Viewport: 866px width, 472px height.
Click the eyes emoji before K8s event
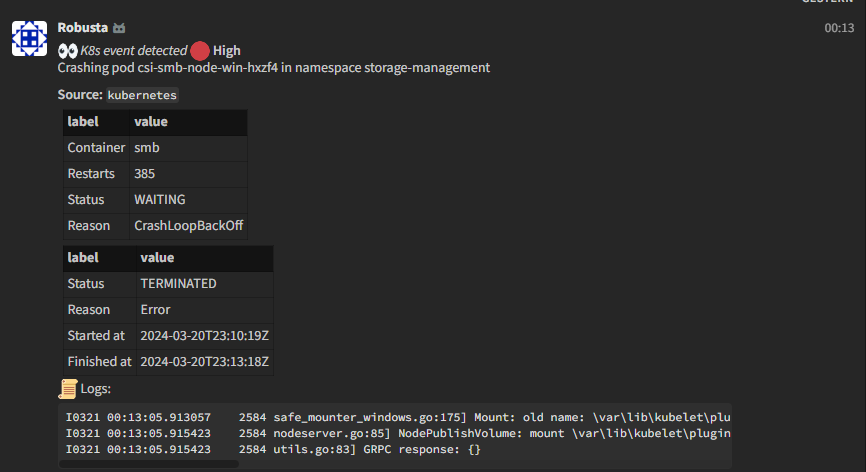pos(67,51)
